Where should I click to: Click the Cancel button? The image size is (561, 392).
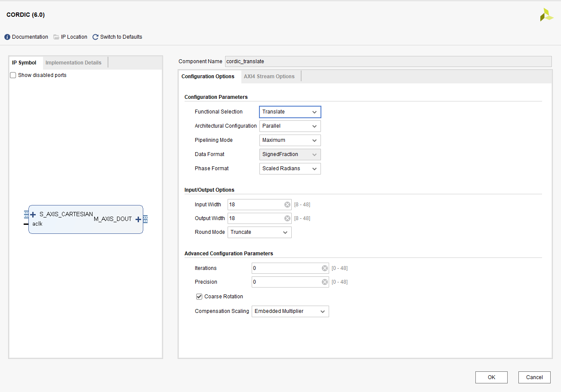click(534, 377)
